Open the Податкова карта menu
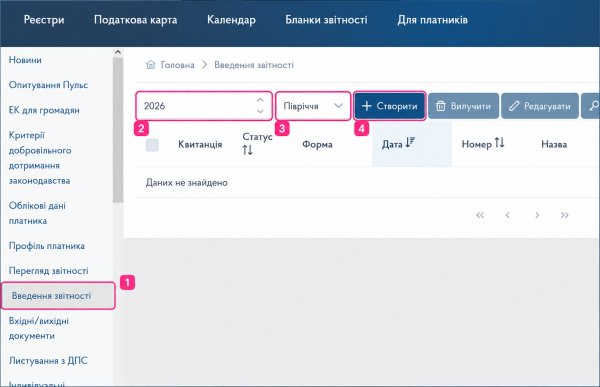This screenshot has height=387, width=600. tap(135, 20)
